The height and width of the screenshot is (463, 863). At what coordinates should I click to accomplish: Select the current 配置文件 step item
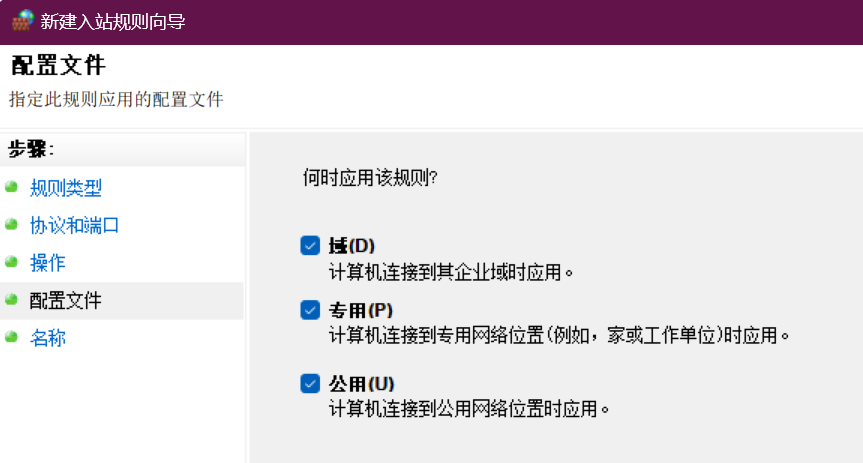(x=122, y=301)
